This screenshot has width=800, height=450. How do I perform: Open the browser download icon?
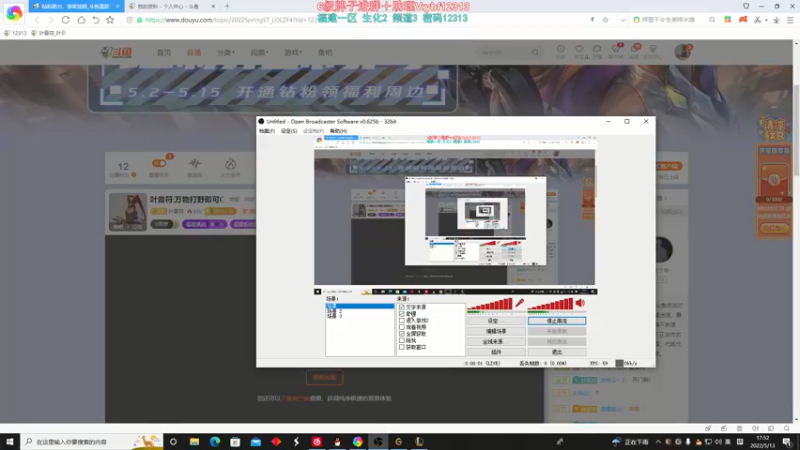pyautogui.click(x=776, y=20)
